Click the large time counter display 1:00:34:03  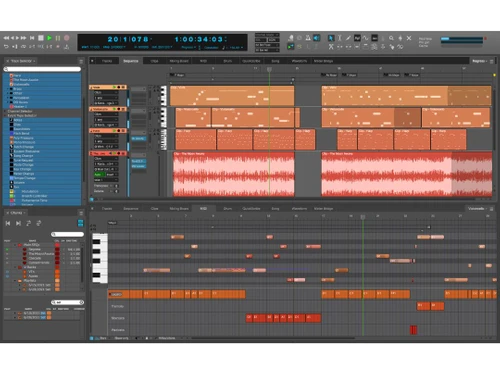201,39
